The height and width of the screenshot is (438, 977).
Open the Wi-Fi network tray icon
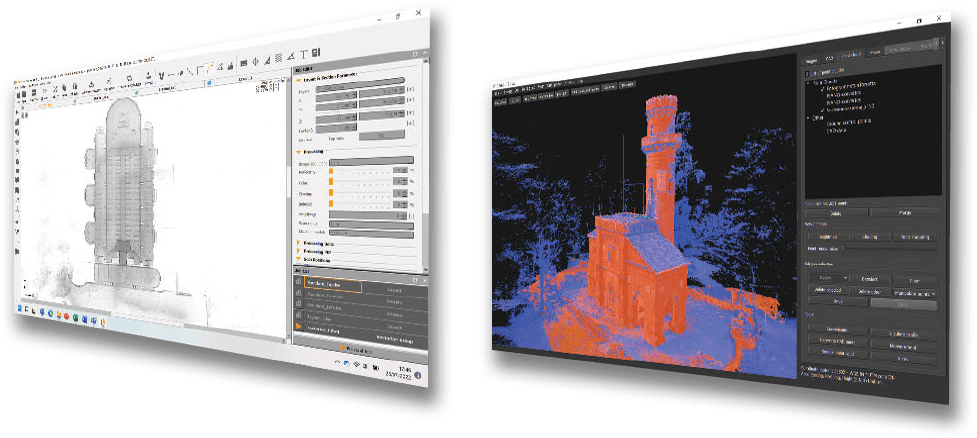pos(357,365)
